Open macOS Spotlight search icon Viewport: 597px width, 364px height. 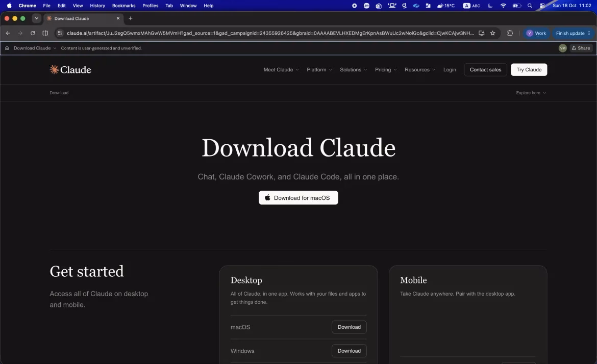pyautogui.click(x=530, y=6)
